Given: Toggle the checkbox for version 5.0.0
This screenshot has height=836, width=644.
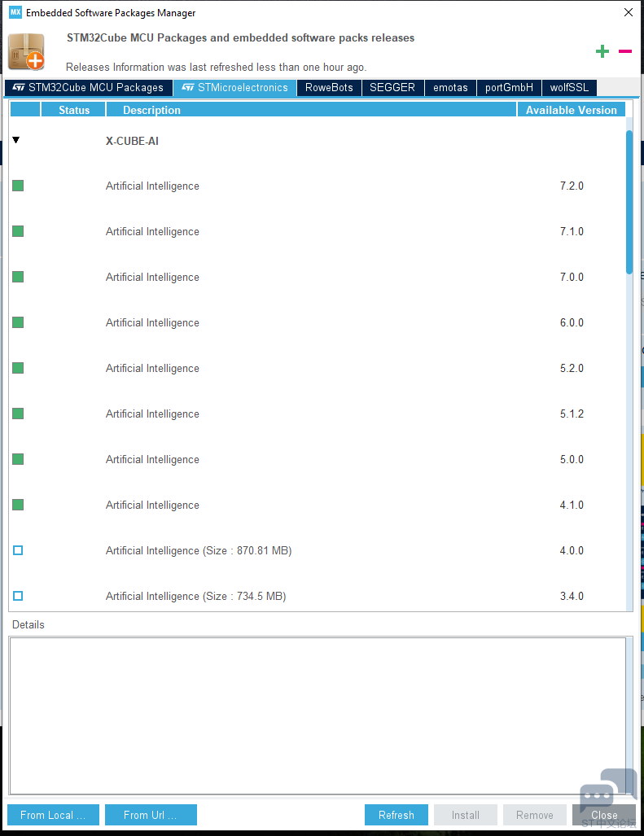Looking at the screenshot, I should click(x=18, y=459).
